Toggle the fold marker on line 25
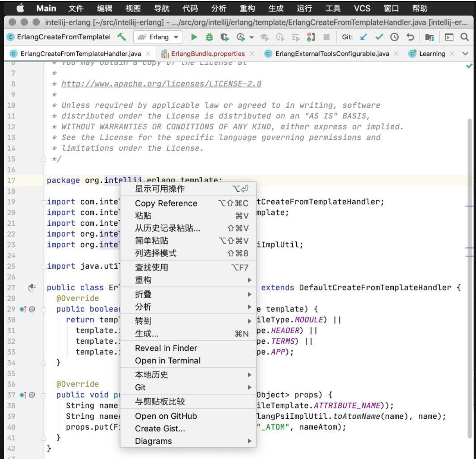This screenshot has height=459, width=476. click(44, 266)
